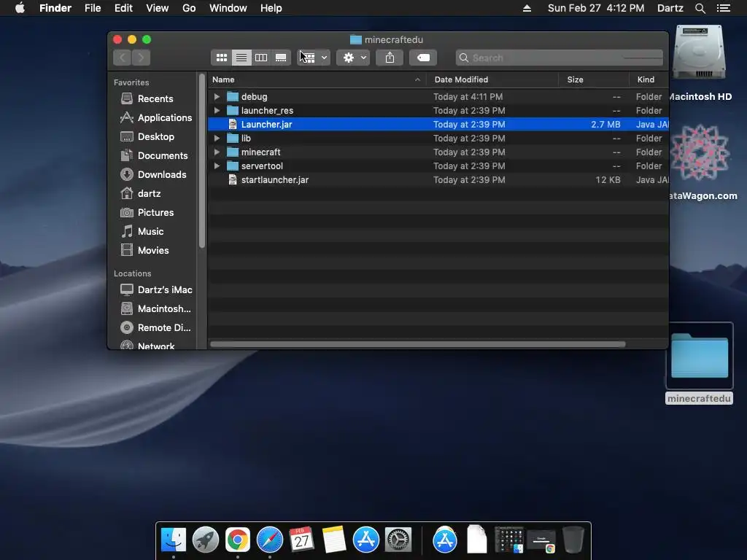Switch to column view in Finder toolbar
747x560 pixels.
click(261, 58)
